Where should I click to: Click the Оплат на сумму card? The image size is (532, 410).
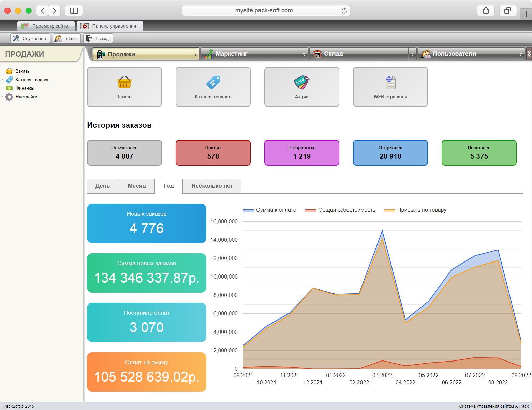pyautogui.click(x=147, y=372)
